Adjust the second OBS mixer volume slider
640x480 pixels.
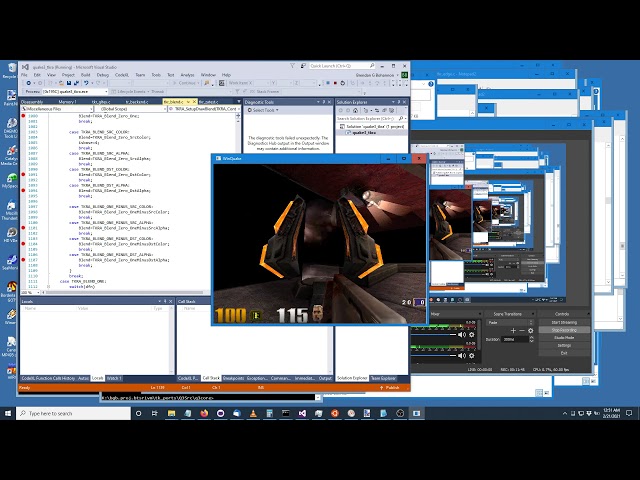[433, 356]
